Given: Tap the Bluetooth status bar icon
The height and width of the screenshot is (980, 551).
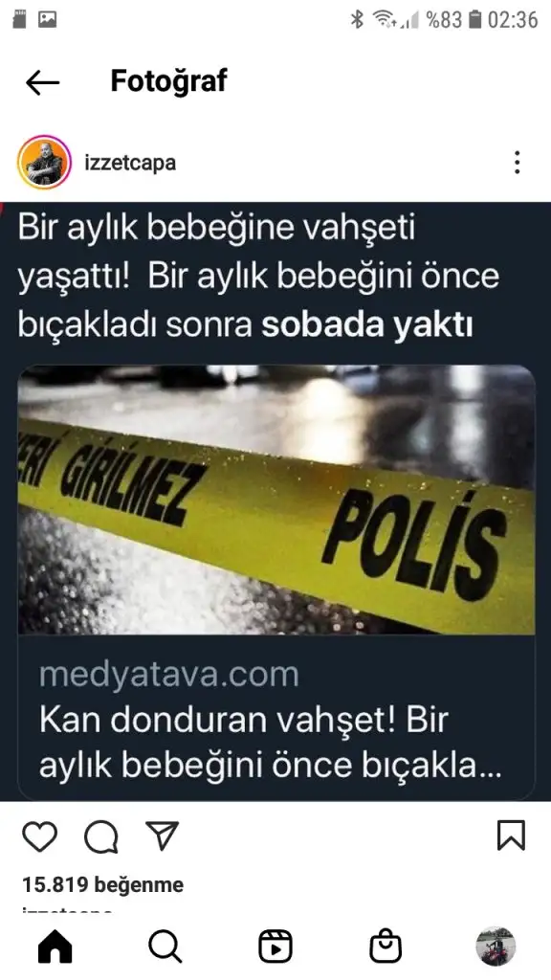Looking at the screenshot, I should 357,19.
